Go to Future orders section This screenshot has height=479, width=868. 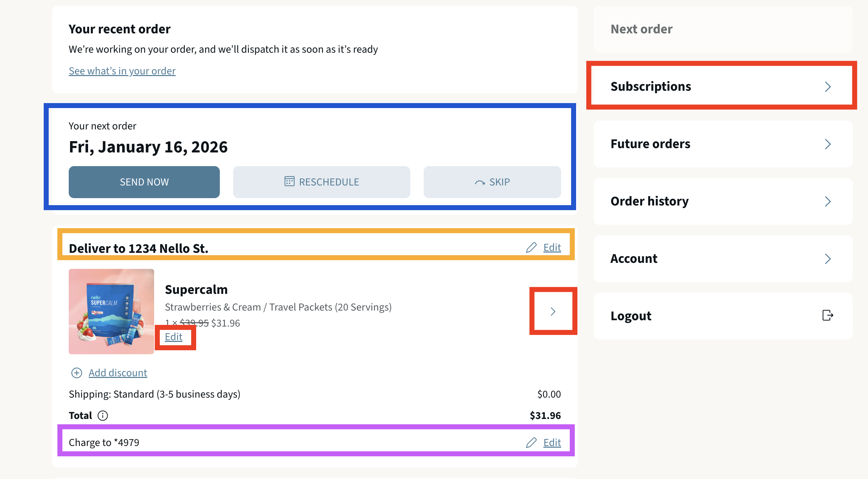(x=650, y=144)
